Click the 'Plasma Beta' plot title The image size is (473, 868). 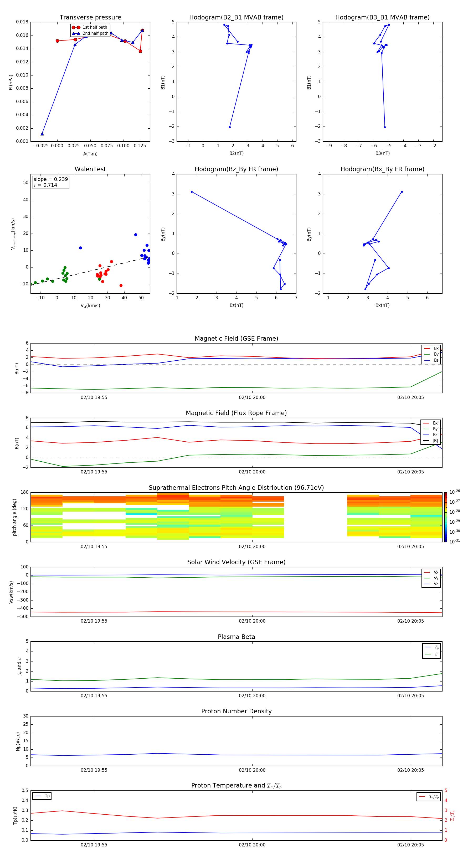click(x=236, y=637)
